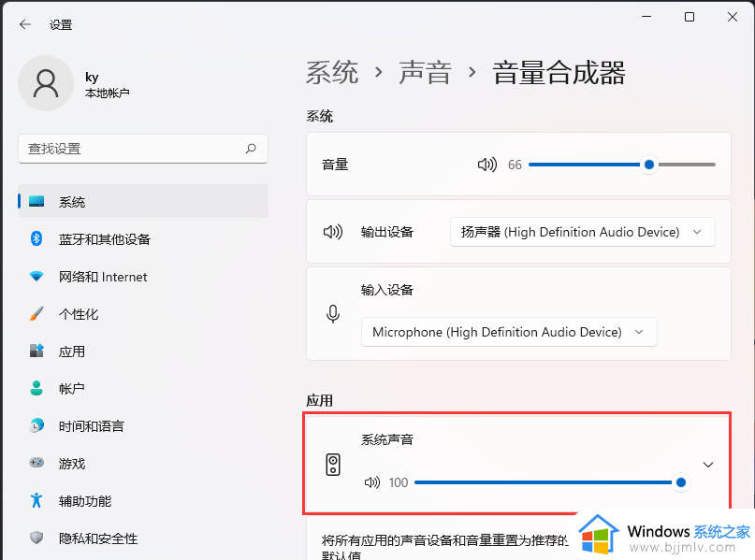Click the output device speaker icon
Screen dimensions: 755x560
(x=333, y=232)
